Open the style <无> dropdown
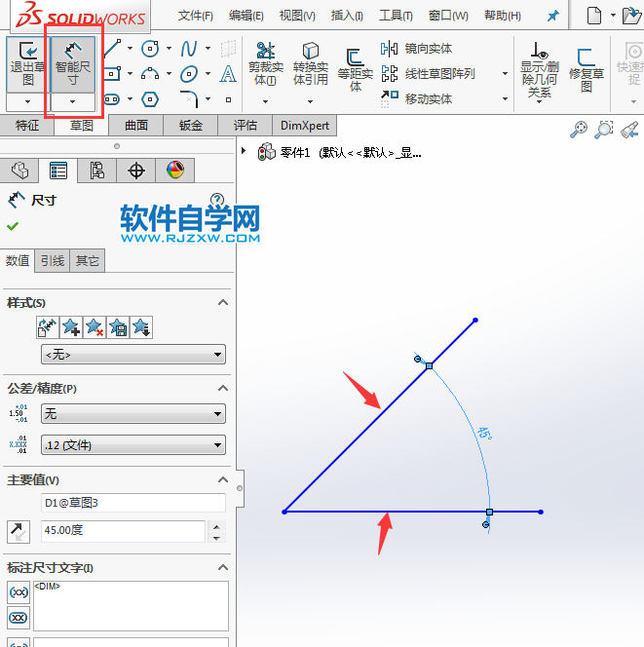This screenshot has width=644, height=647. click(x=133, y=355)
